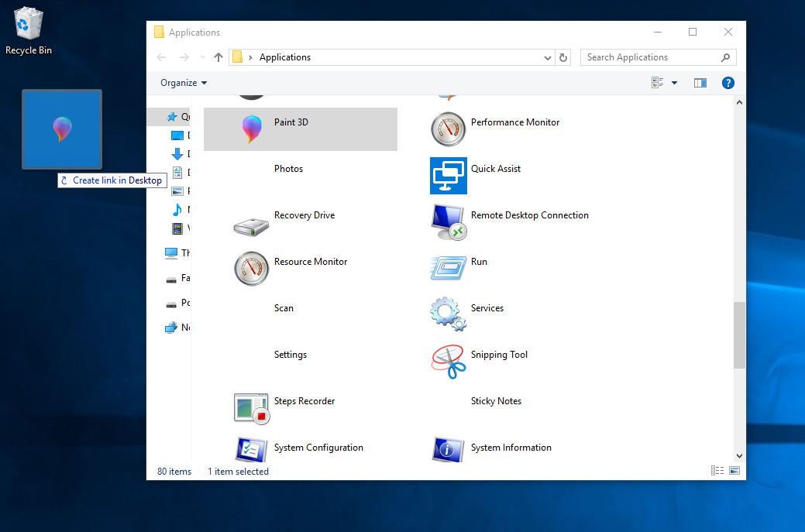
Task: Click the Help question mark button
Action: point(728,83)
